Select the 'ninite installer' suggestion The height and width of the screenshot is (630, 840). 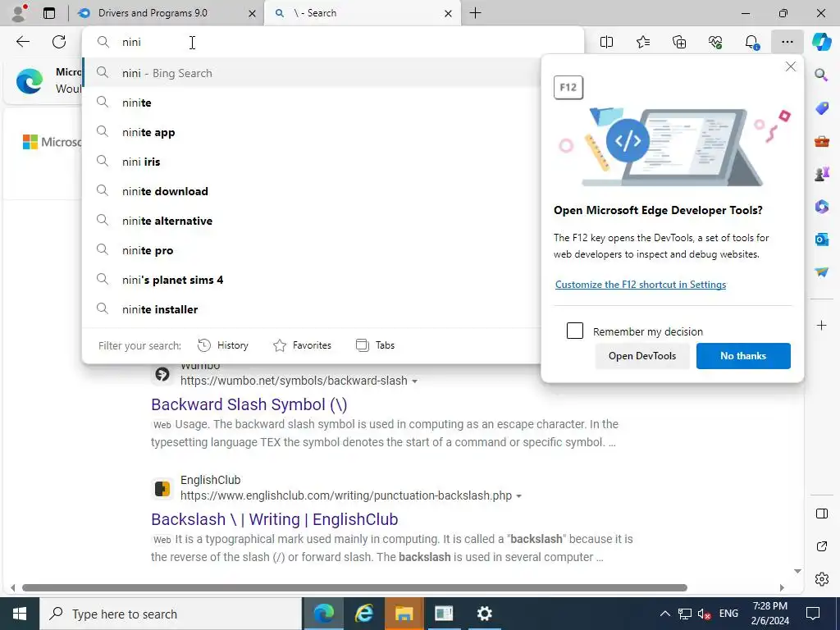point(311,309)
